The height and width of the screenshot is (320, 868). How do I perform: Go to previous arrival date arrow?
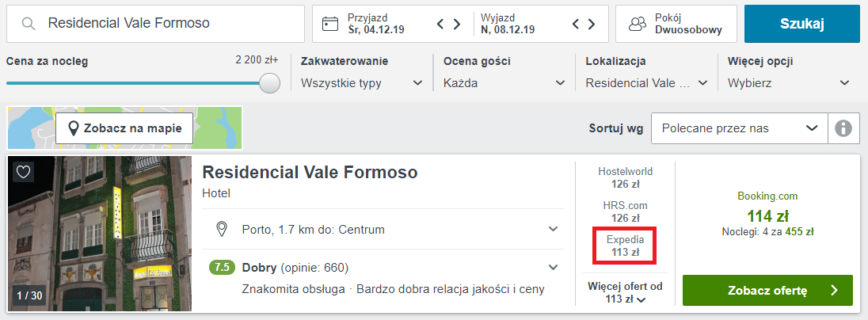[441, 24]
